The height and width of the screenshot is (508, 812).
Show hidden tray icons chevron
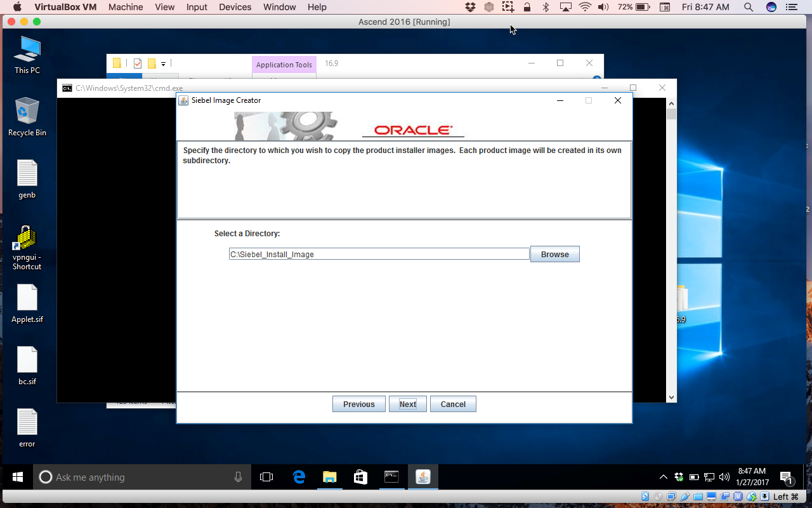(664, 477)
